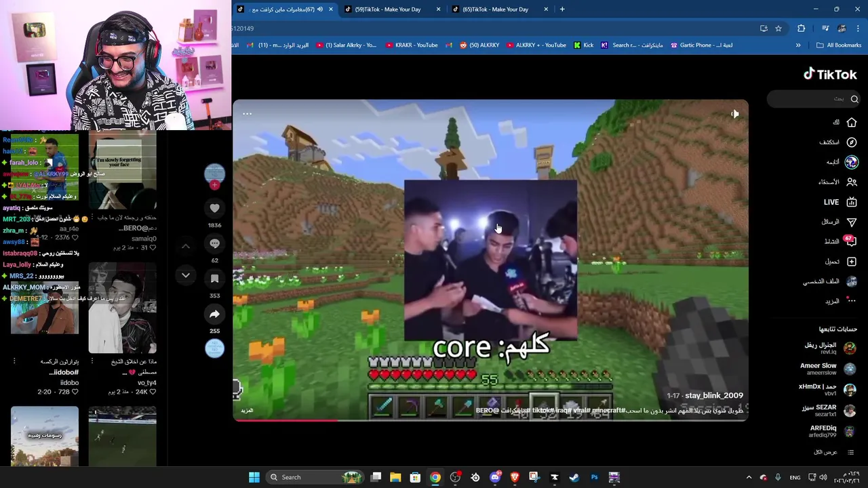Open the iidobo video thumbnail
The image size is (868, 488).
pos(45,309)
